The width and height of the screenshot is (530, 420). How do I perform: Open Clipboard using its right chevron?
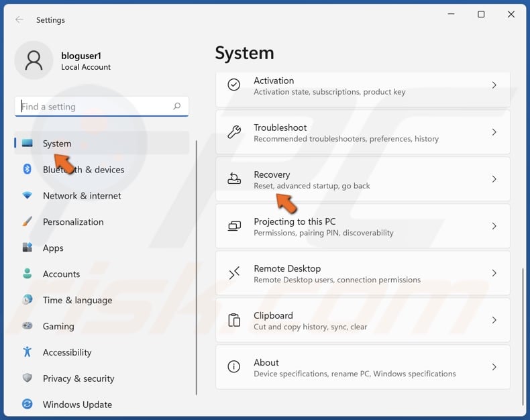pyautogui.click(x=494, y=320)
